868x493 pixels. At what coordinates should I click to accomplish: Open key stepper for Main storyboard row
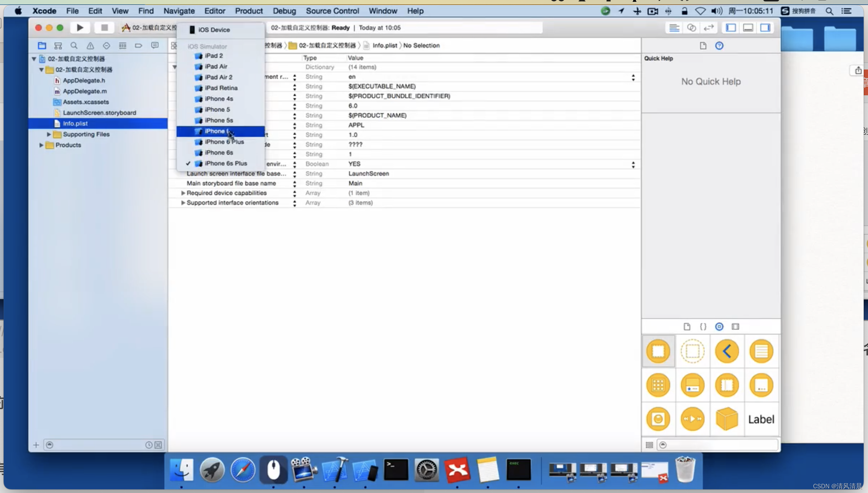[295, 183]
